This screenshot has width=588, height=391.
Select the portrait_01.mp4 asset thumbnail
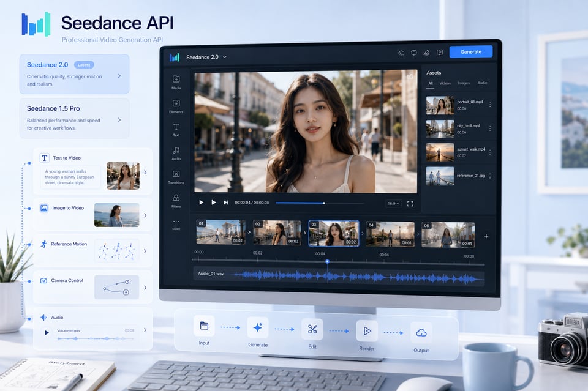tap(440, 105)
